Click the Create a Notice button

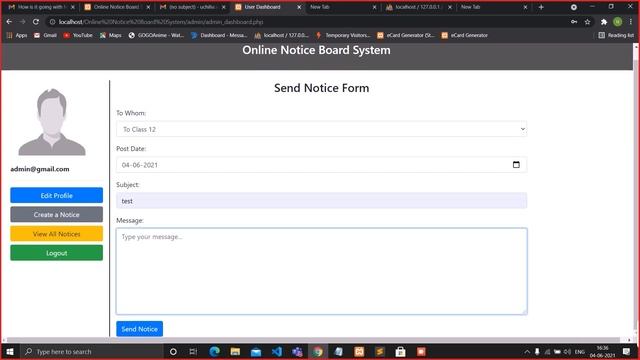(x=56, y=214)
